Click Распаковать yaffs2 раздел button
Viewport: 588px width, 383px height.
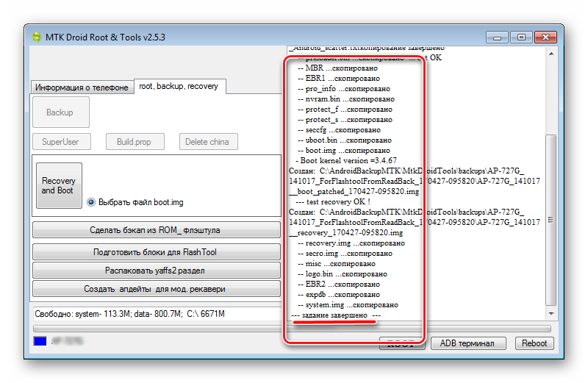click(157, 271)
